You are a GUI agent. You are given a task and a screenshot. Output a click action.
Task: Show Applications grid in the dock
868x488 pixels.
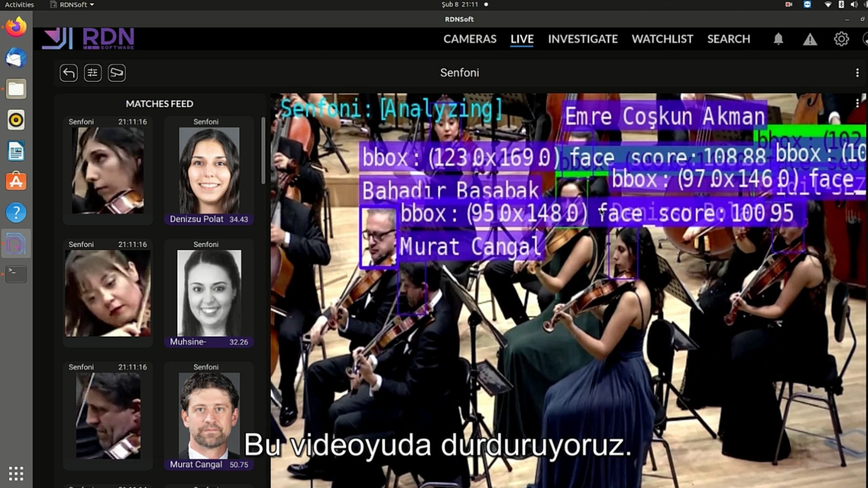coord(16,473)
